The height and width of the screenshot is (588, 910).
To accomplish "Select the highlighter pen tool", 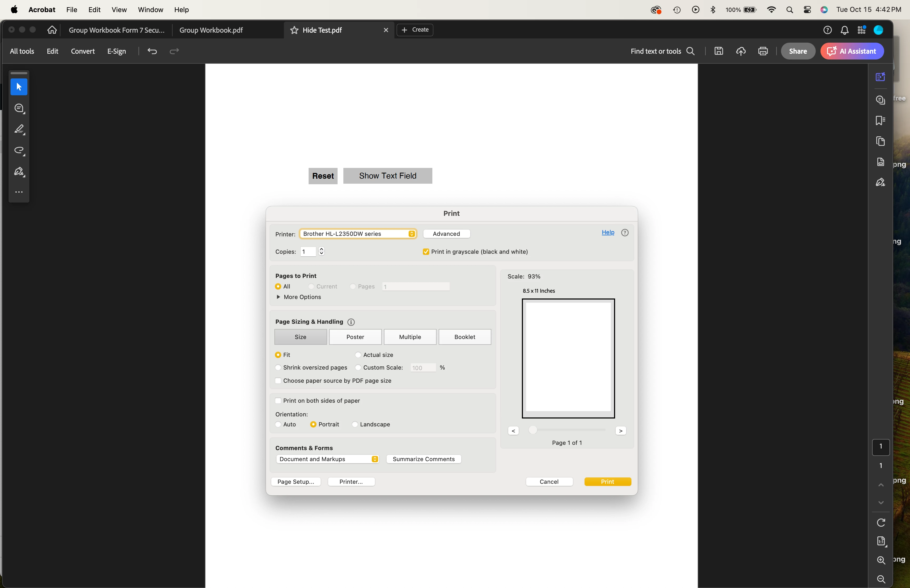I will (19, 129).
